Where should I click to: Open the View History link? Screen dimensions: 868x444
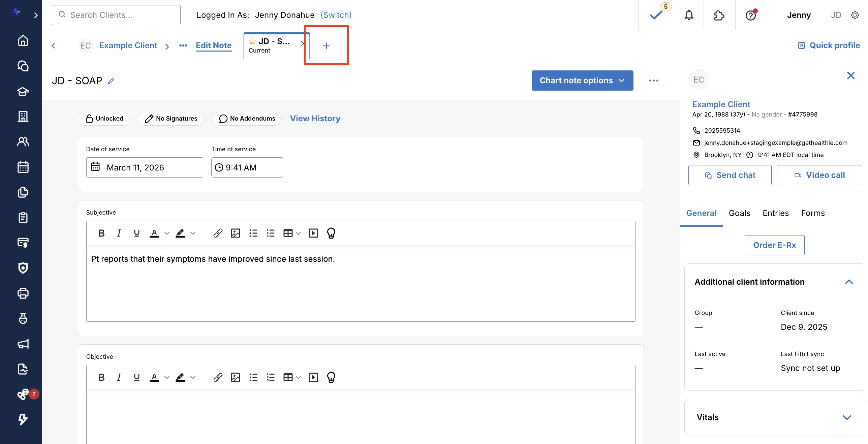click(315, 119)
